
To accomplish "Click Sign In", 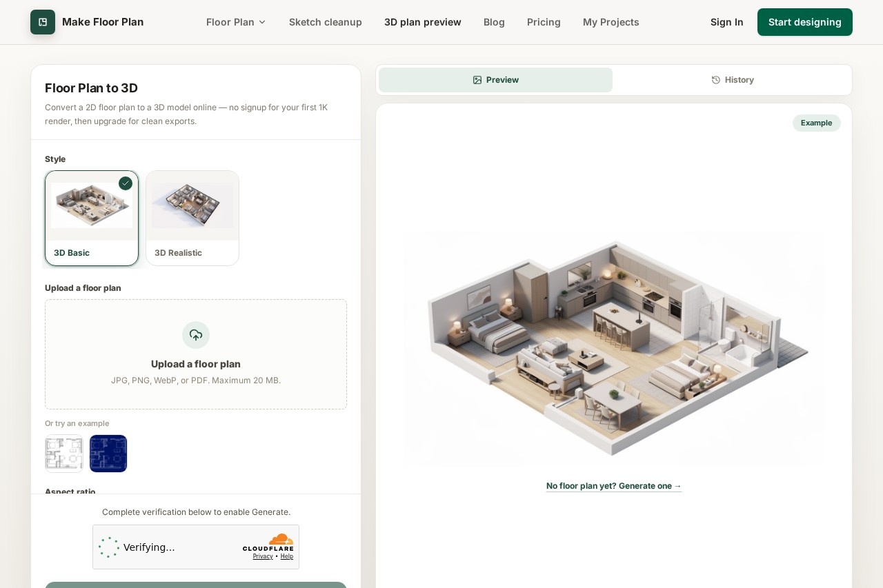I will [727, 22].
